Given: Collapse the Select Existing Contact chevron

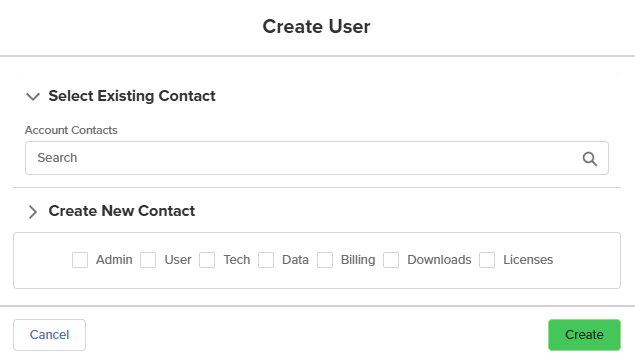Looking at the screenshot, I should (x=33, y=96).
